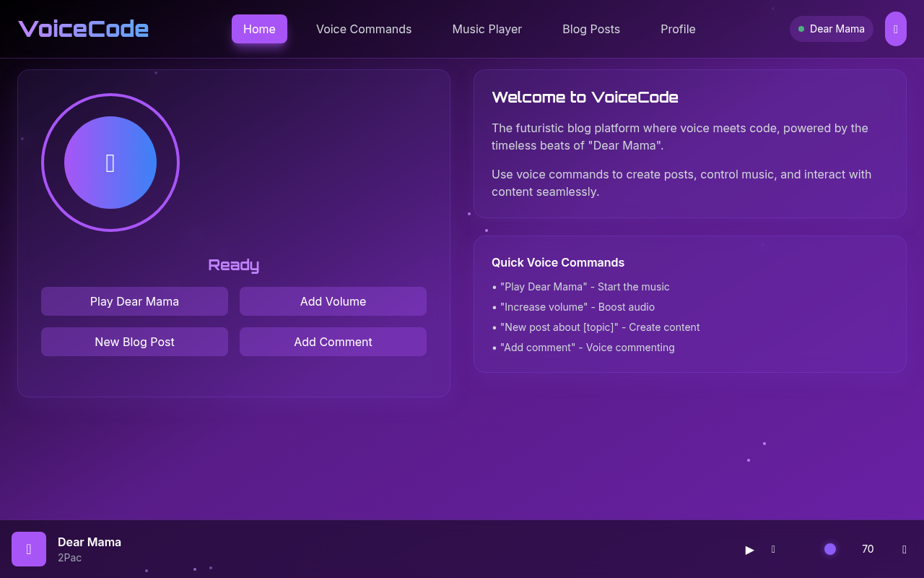Screen dimensions: 924x578
Task: Click the Add Comment button
Action: tap(333, 342)
